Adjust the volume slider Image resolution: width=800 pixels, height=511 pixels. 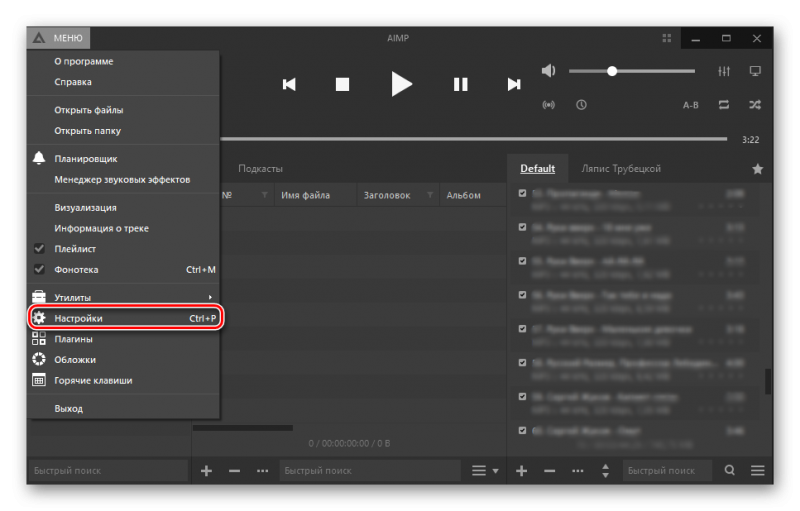632,71
